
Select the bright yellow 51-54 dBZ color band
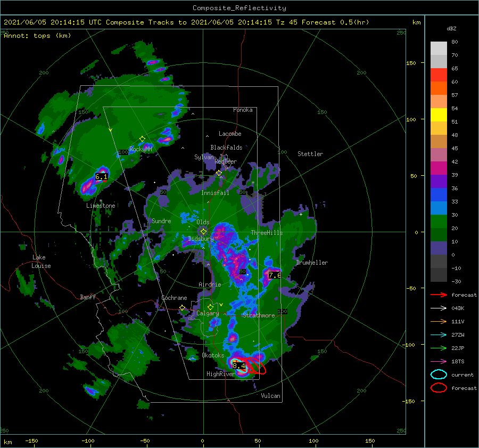tap(439, 115)
